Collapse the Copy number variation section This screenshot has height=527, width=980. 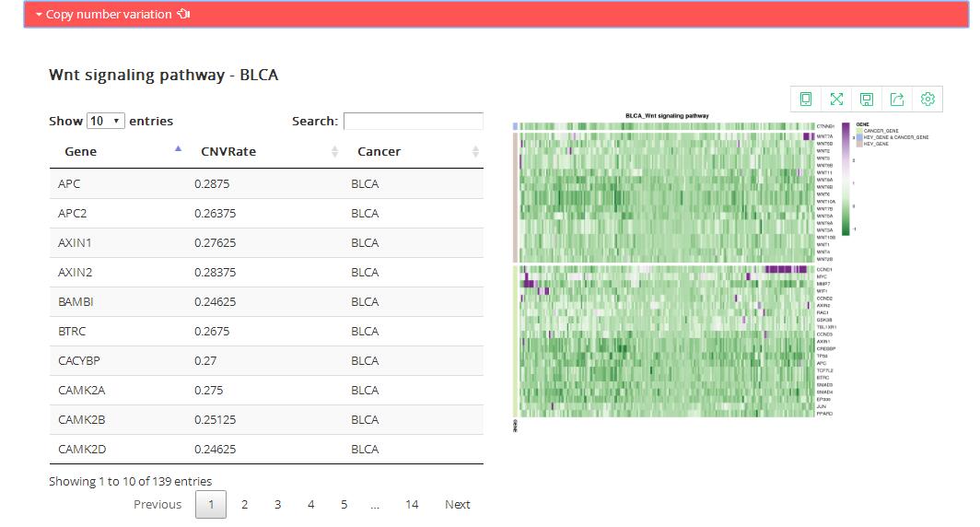tap(39, 15)
